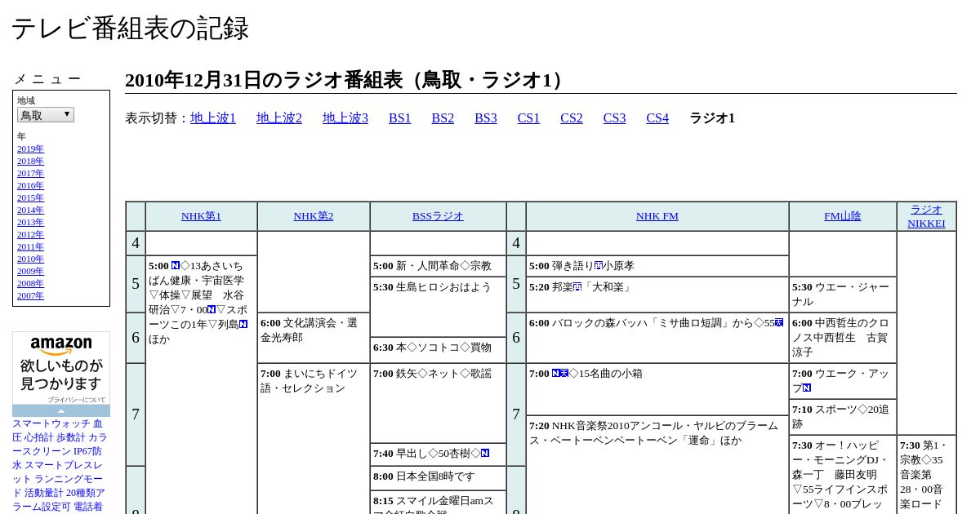Click 7:20 NHK音楽祭2010アンコール program
Screen dimensions: 980x514
click(x=657, y=464)
